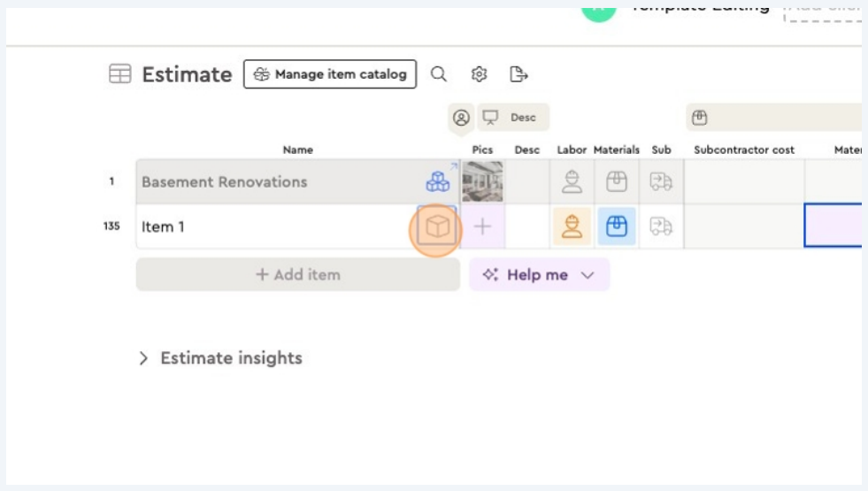This screenshot has width=868, height=491.
Task: Click the materials box icon above Subcontractor cost
Action: pos(699,118)
